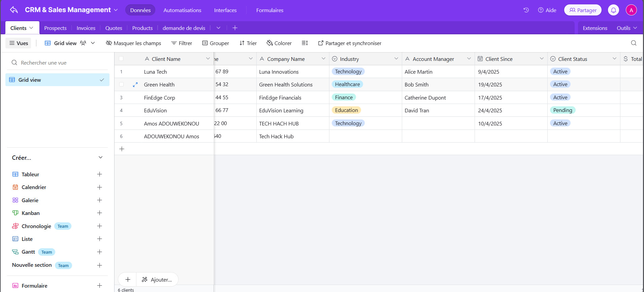644x292 pixels.
Task: Collapse the Créer section
Action: point(100,158)
